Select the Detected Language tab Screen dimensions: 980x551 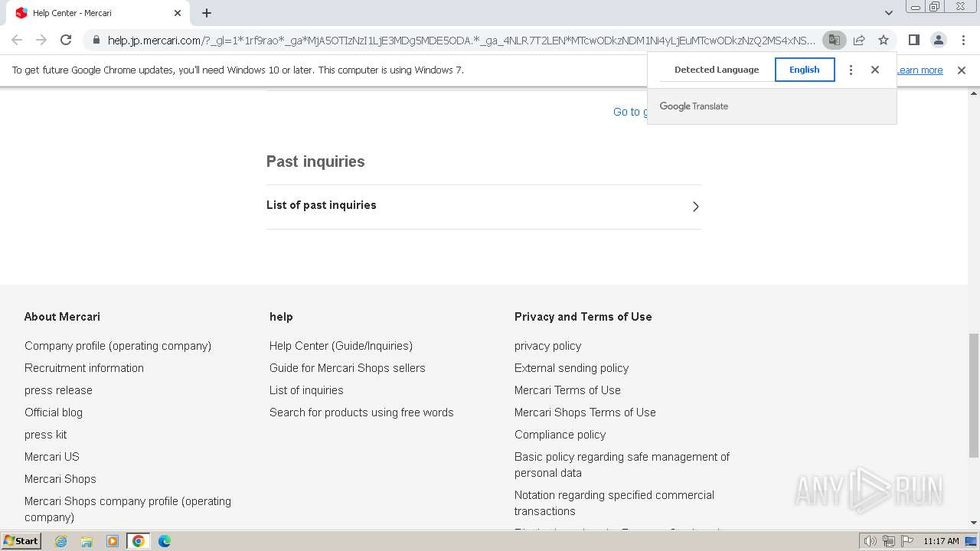click(x=717, y=70)
